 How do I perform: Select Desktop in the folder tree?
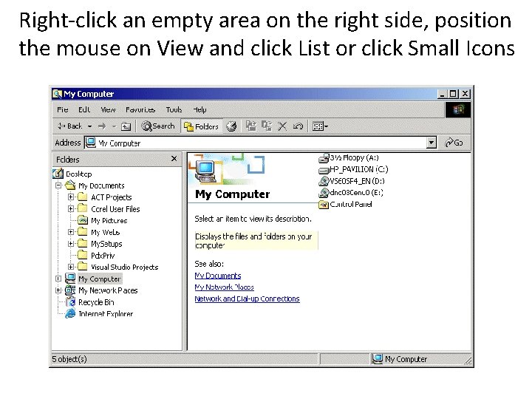tap(79, 174)
